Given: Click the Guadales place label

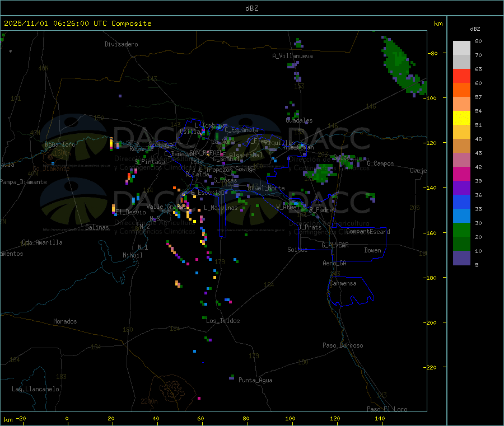Looking at the screenshot, I should click(x=299, y=120).
